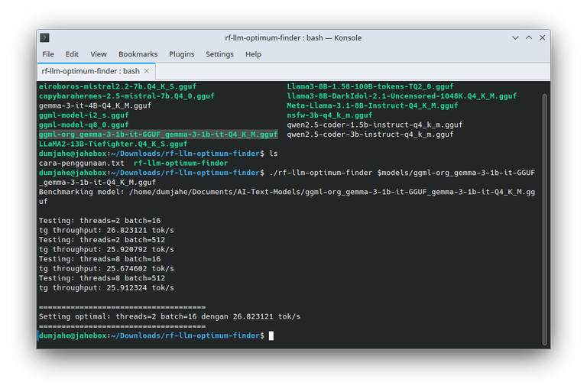Open the Plugins menu
The width and height of the screenshot is (587, 392).
click(x=181, y=54)
